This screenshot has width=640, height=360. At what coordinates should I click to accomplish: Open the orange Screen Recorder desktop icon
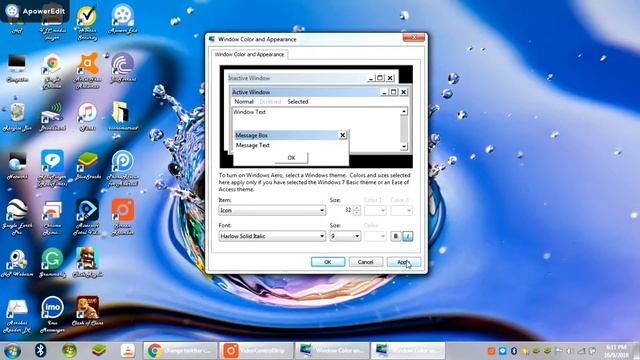pos(122,217)
